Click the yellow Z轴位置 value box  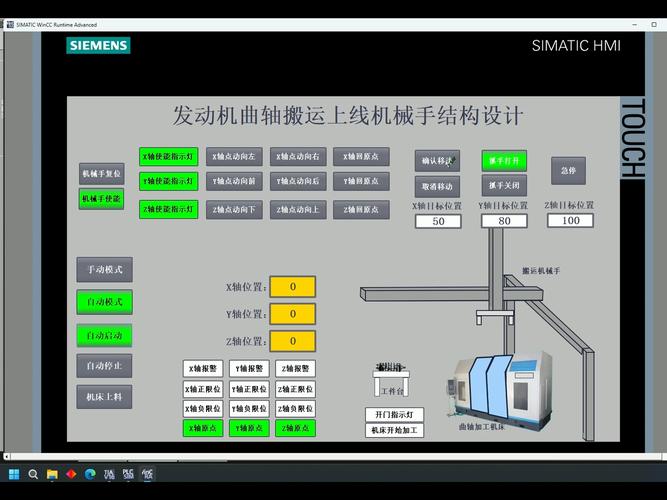click(x=293, y=341)
